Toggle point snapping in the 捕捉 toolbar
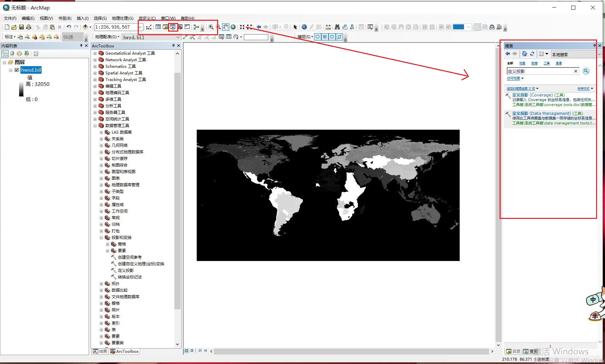605x364 pixels. [318, 37]
